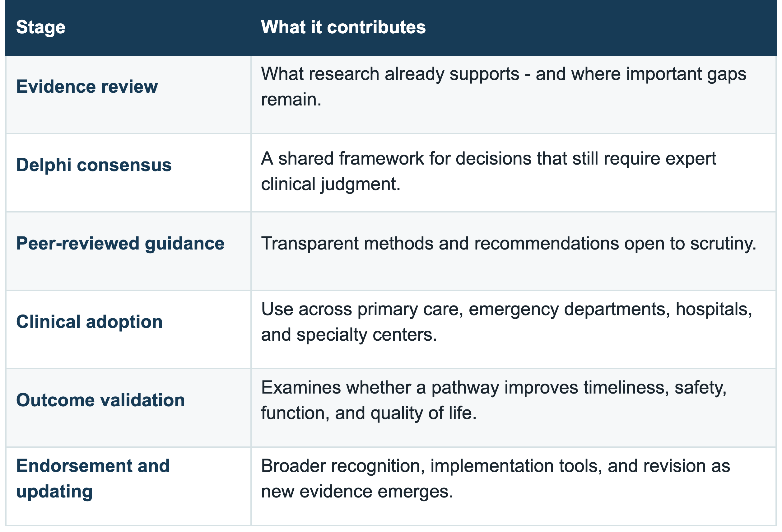This screenshot has width=782, height=532.
Task: Click 'clinical judgment.' in the Delphi row
Action: [x=331, y=184]
